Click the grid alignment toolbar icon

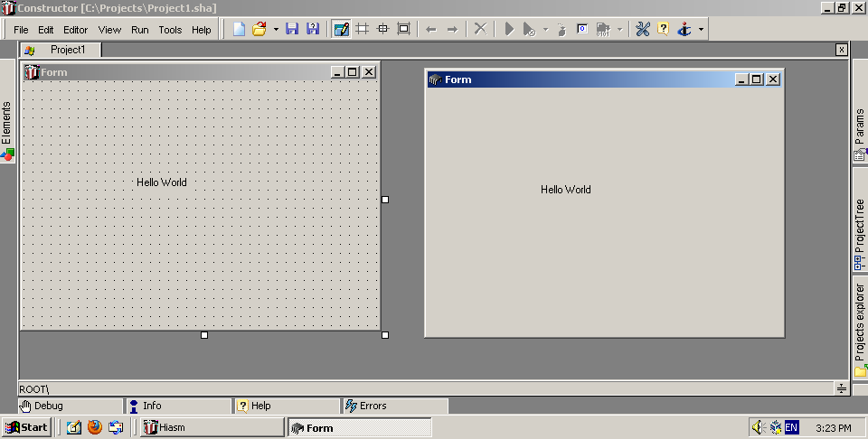362,29
